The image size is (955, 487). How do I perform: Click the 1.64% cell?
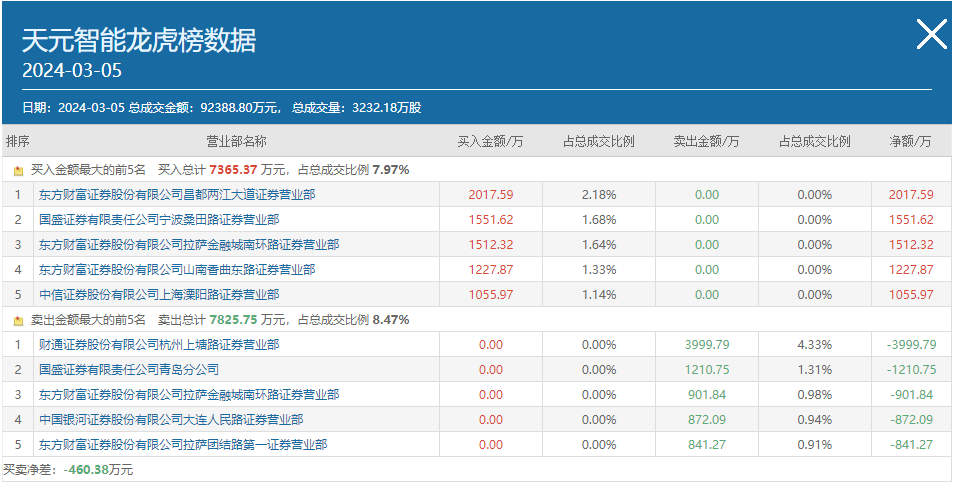pyautogui.click(x=599, y=245)
